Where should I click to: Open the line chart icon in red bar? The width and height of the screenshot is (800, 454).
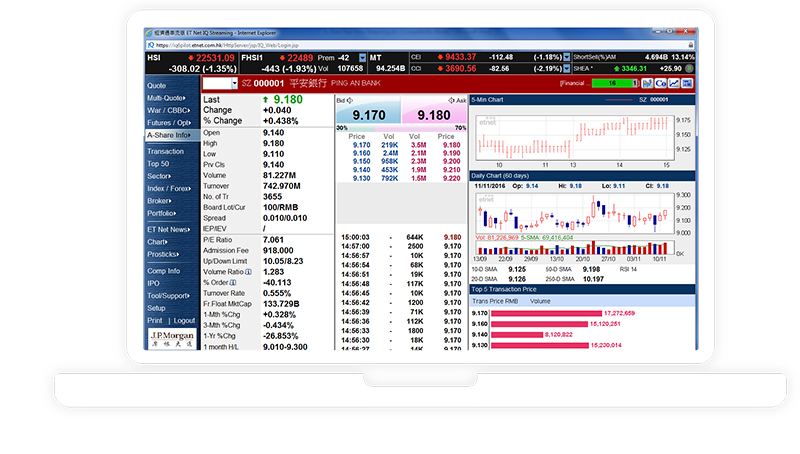[x=674, y=83]
